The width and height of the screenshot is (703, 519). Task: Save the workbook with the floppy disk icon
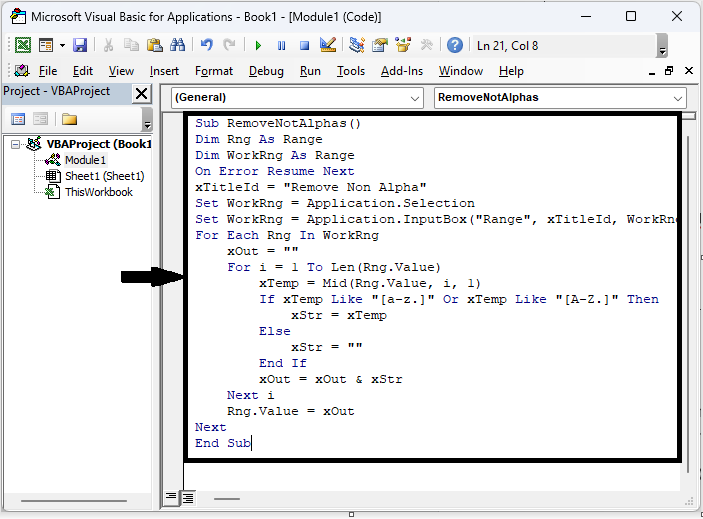pos(80,45)
